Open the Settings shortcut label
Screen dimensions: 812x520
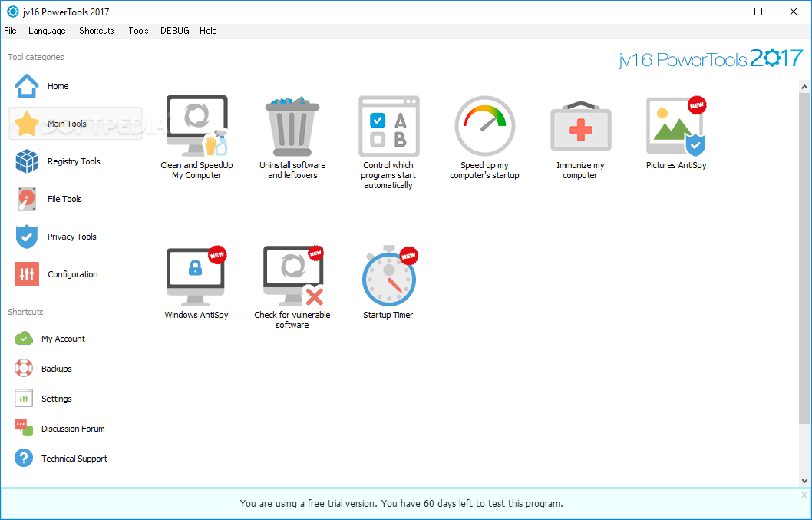(57, 399)
